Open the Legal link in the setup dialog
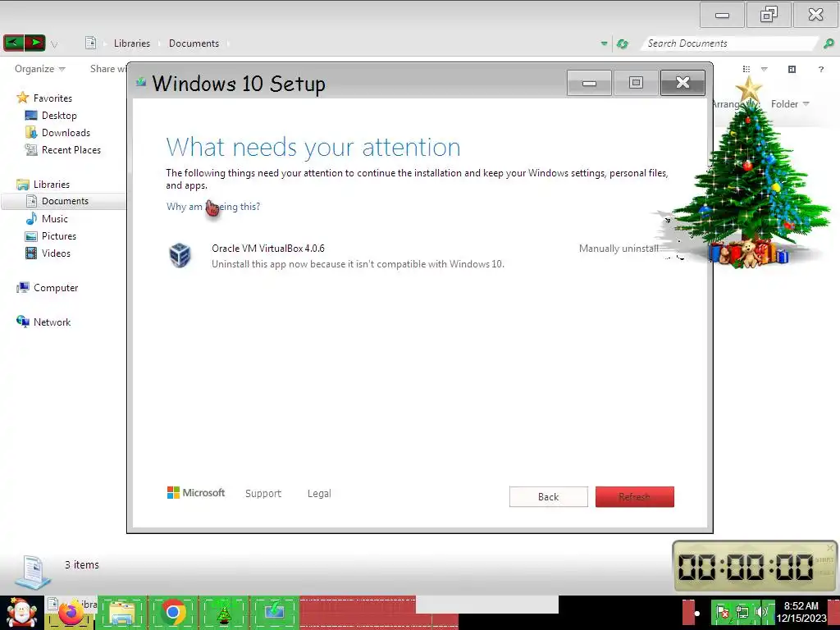 click(x=319, y=493)
